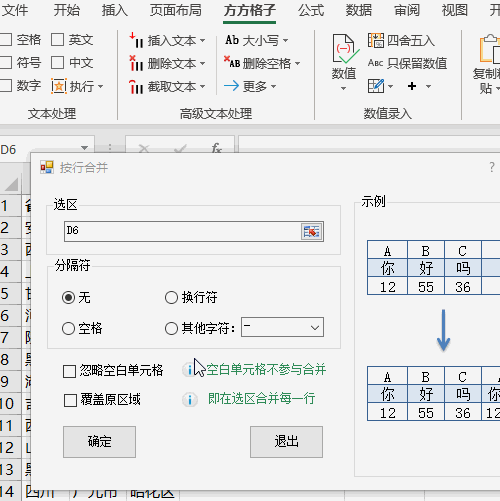Viewport: 500px width, 501px height.
Task: Select the 空格 separator radio button
Action: coord(68,329)
